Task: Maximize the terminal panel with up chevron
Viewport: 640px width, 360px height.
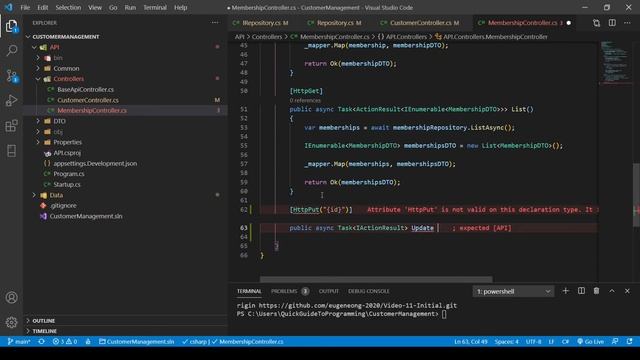Action: coord(612,291)
